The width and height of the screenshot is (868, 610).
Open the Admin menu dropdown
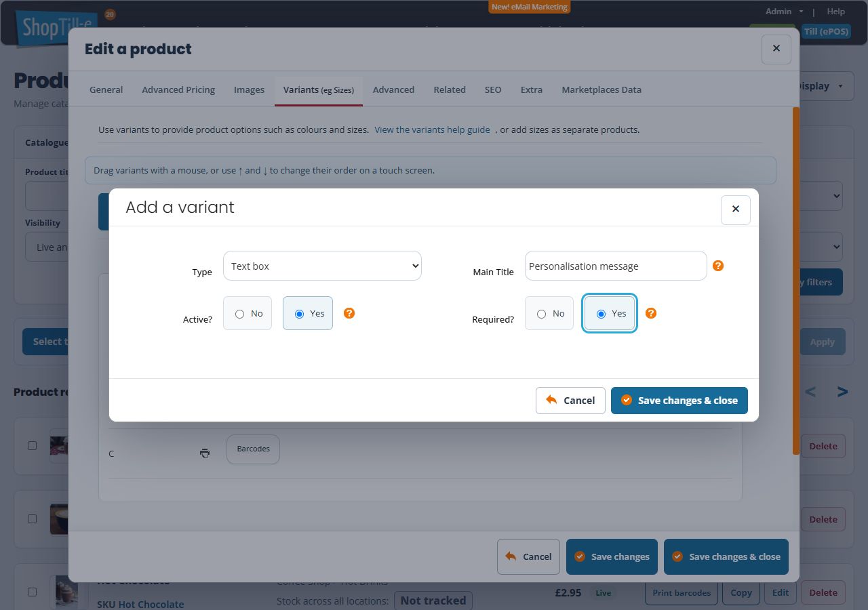[x=784, y=11]
